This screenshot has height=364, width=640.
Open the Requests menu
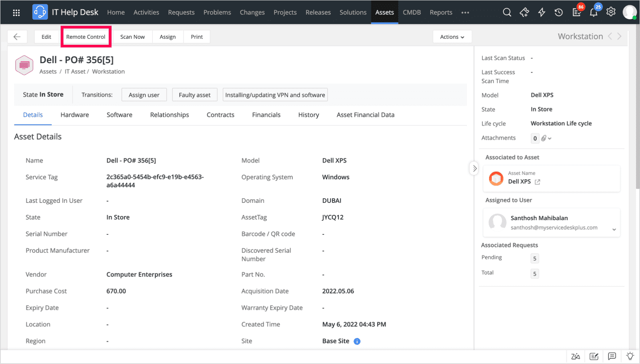coord(181,12)
